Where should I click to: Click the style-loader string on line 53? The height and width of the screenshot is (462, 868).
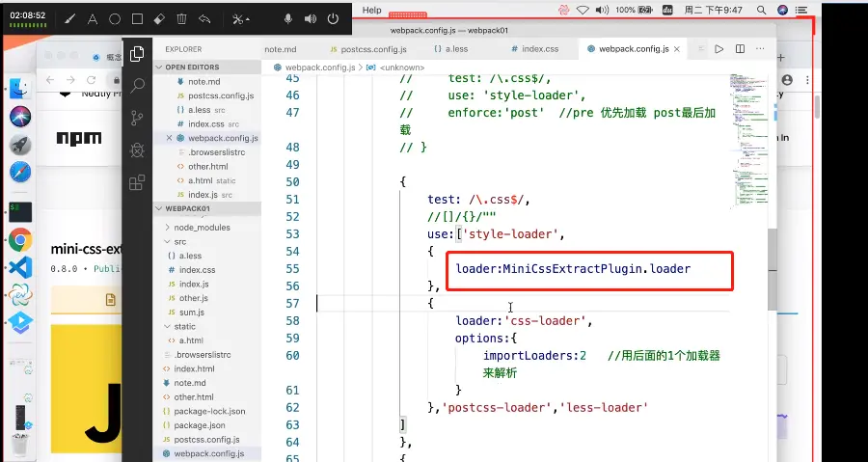pyautogui.click(x=510, y=234)
